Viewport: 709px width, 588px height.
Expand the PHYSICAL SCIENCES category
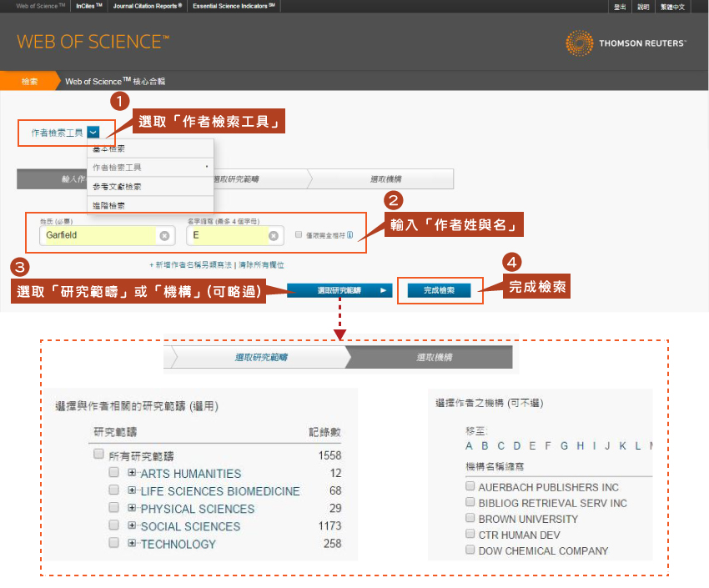[132, 508]
